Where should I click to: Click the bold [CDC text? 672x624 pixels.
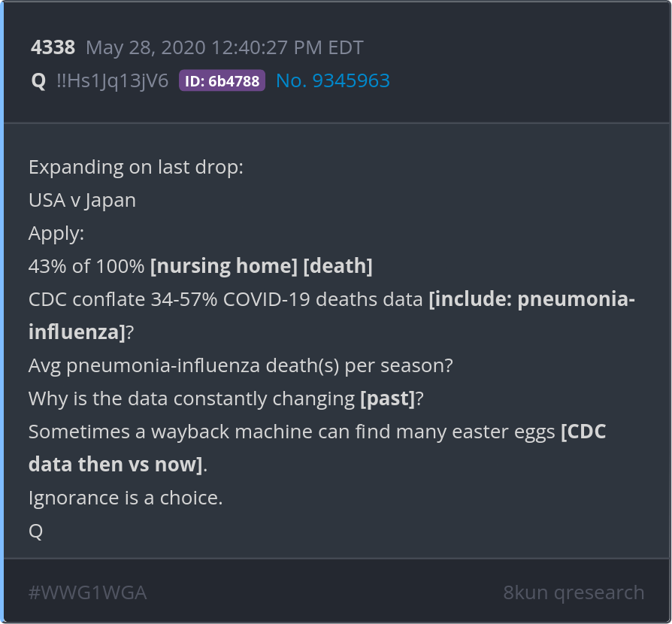[583, 432]
